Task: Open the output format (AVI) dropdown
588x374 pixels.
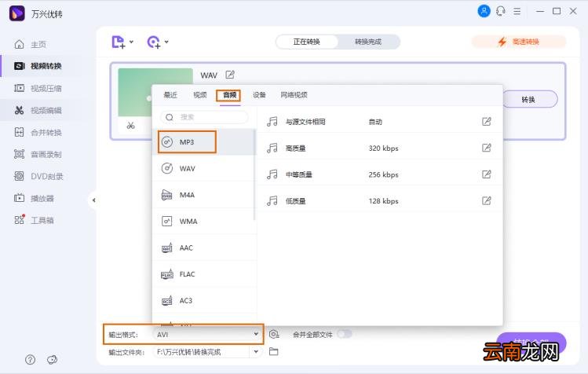Action: pyautogui.click(x=208, y=334)
